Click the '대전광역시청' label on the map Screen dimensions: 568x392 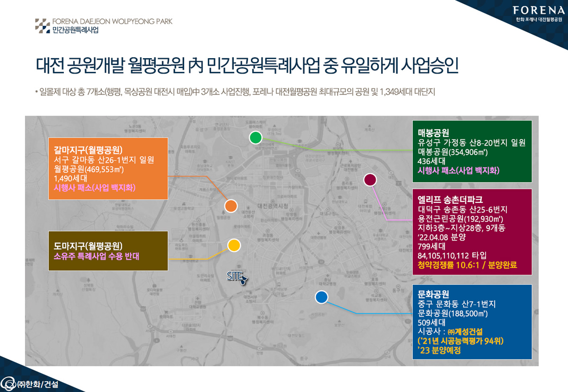[x=273, y=206]
